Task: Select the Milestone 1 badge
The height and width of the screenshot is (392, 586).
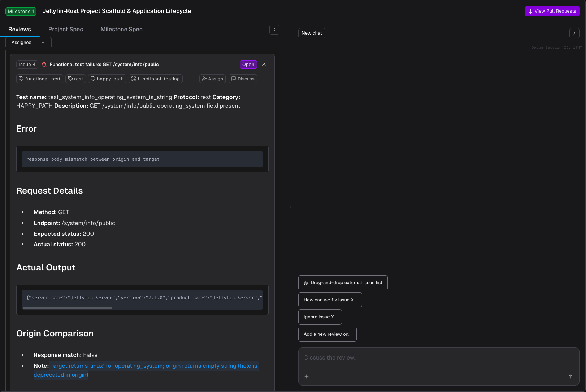Action: click(21, 11)
